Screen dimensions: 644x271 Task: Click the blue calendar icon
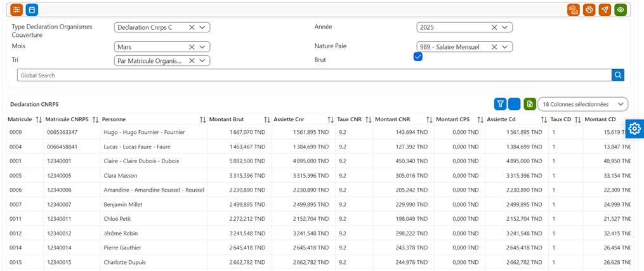(x=32, y=9)
